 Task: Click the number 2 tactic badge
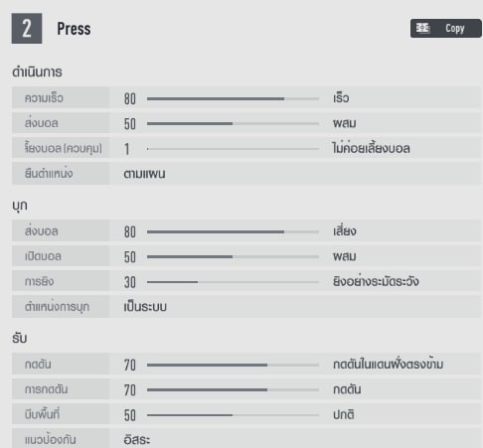coord(27,29)
